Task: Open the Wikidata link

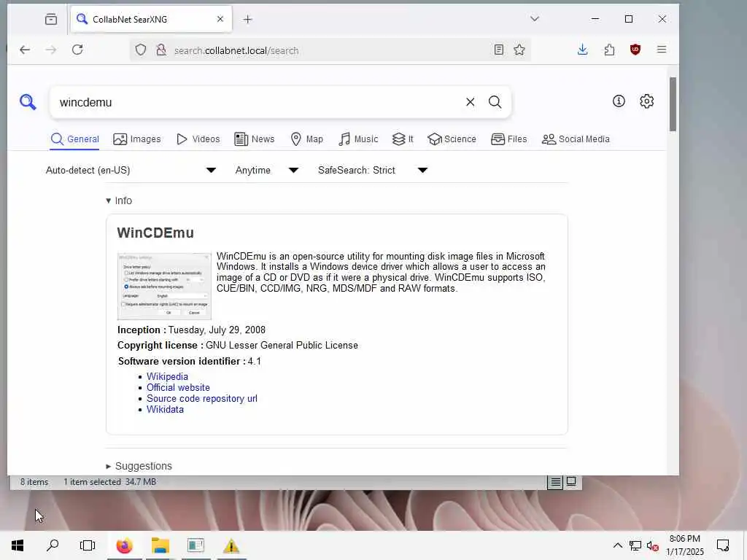Action: [165, 409]
